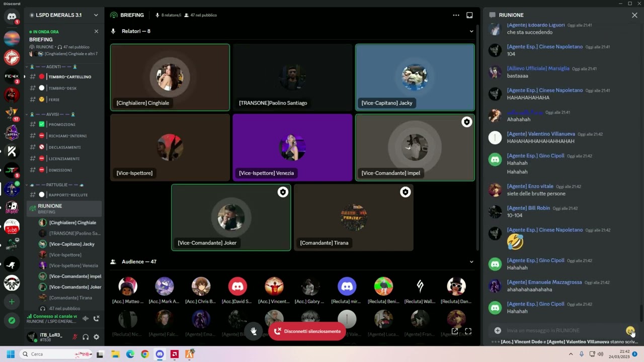Click audience member [Acc.]David S avatar
The height and width of the screenshot is (362, 644).
click(237, 287)
